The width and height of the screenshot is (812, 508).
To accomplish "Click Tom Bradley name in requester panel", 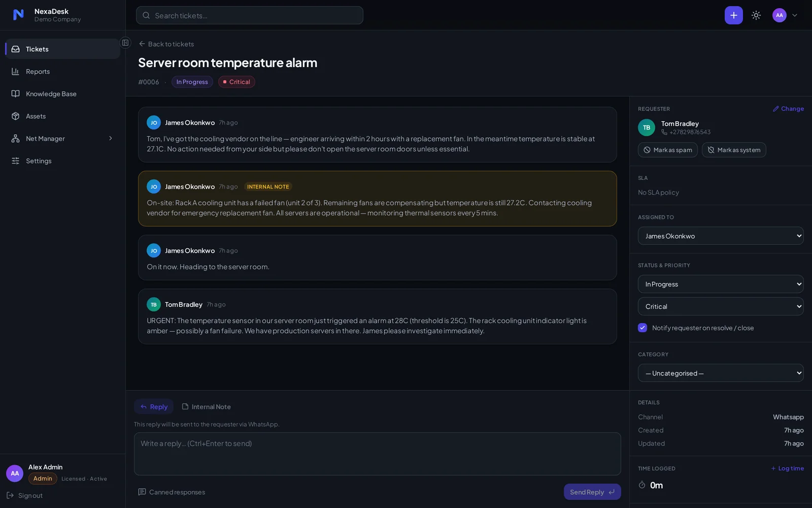I will click(x=680, y=123).
